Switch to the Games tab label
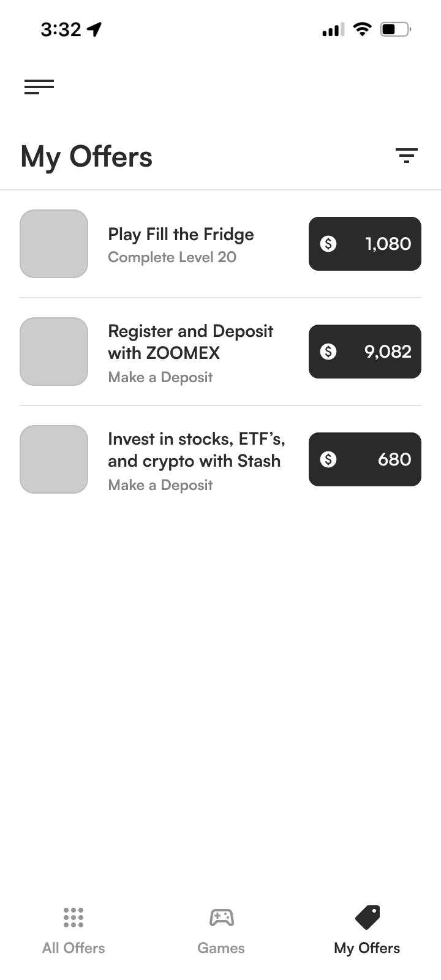The image size is (441, 980). click(x=221, y=948)
